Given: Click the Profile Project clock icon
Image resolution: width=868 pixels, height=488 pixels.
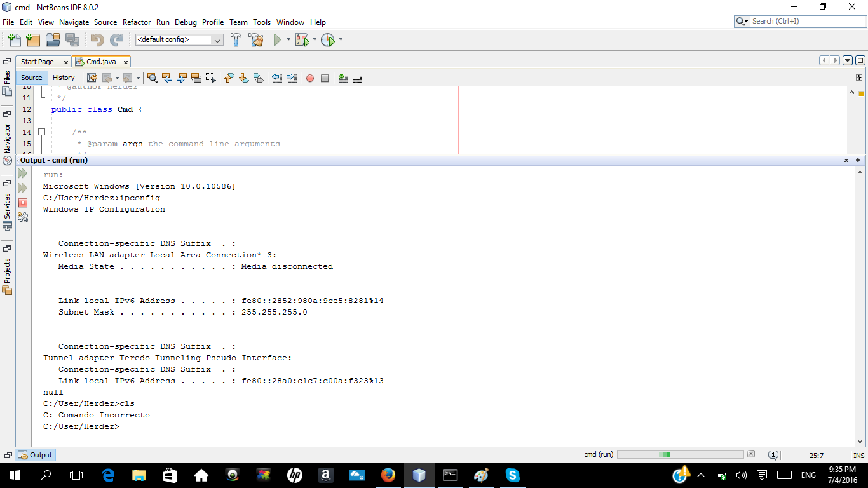Looking at the screenshot, I should 328,40.
